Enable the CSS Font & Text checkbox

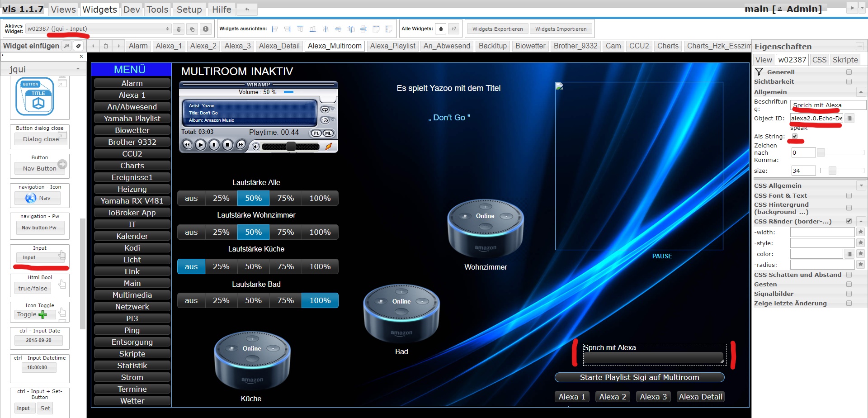pyautogui.click(x=849, y=195)
